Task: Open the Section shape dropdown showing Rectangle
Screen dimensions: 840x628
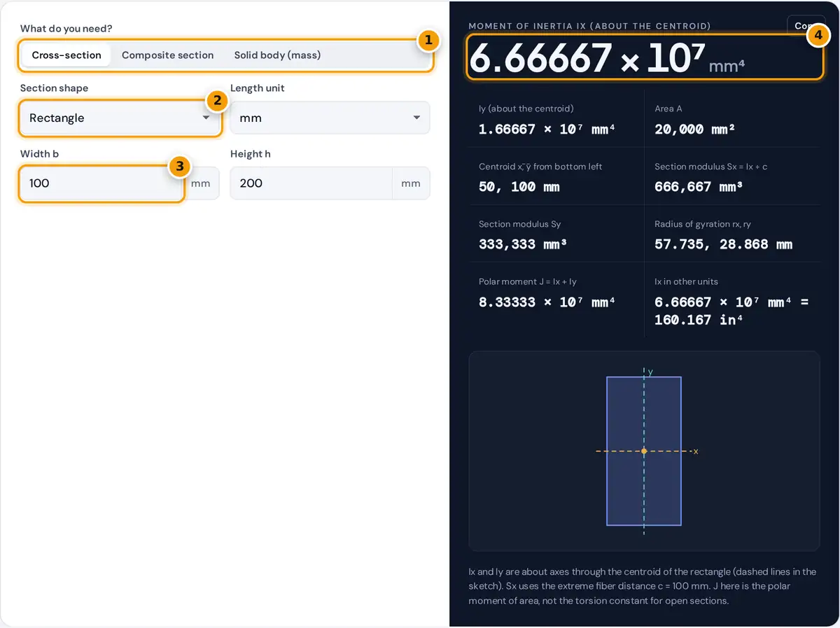Action: [120, 118]
